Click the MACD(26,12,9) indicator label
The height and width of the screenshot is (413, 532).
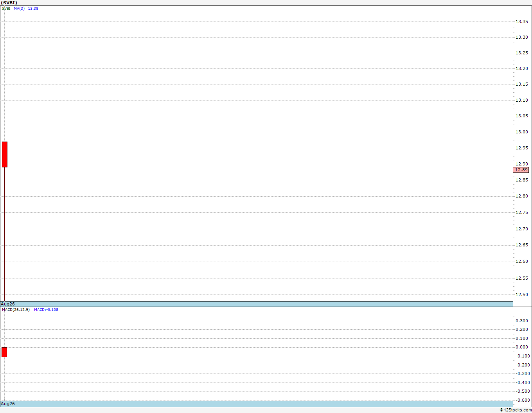tap(16, 310)
